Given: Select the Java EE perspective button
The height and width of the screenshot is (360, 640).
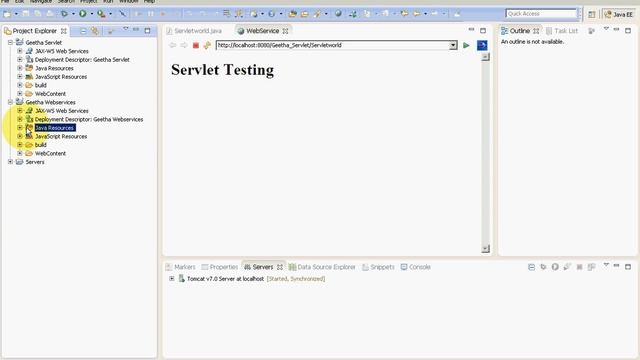Looking at the screenshot, I should point(618,14).
